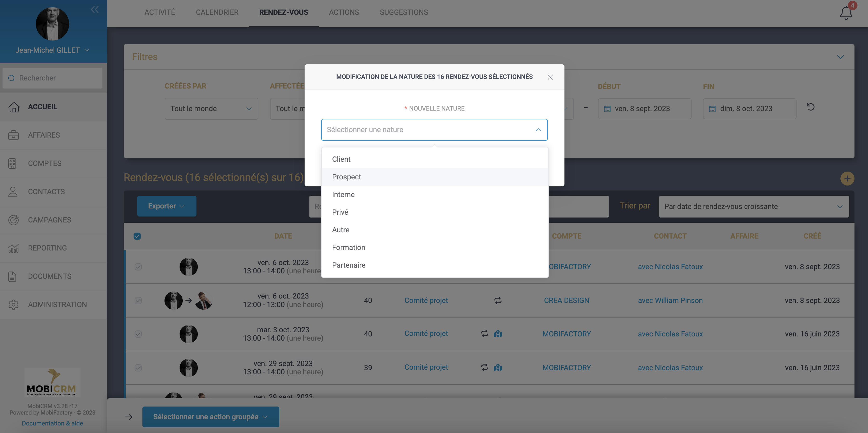Click the Exporter button

(x=167, y=206)
